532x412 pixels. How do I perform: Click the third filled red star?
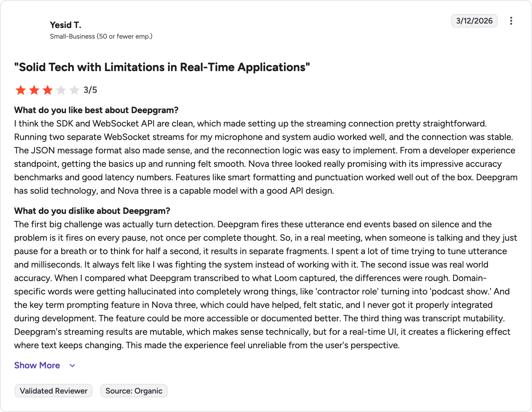48,90
